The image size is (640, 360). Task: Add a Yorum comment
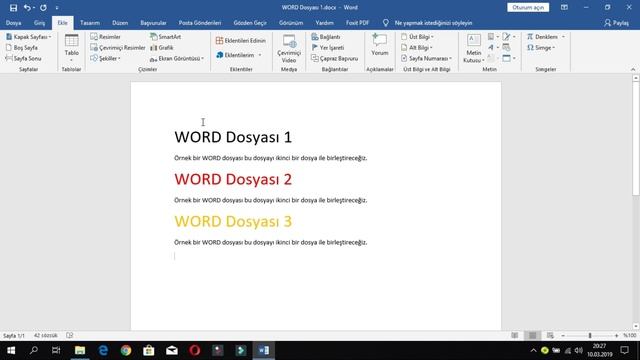380,45
